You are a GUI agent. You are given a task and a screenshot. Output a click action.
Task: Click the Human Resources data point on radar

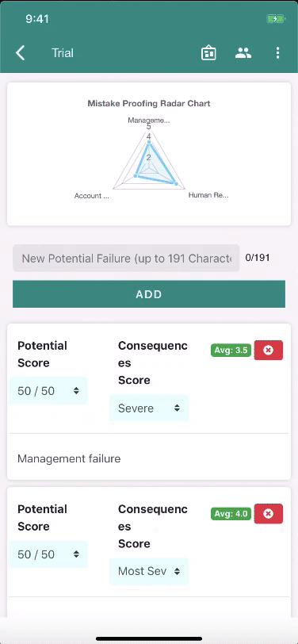[177, 184]
